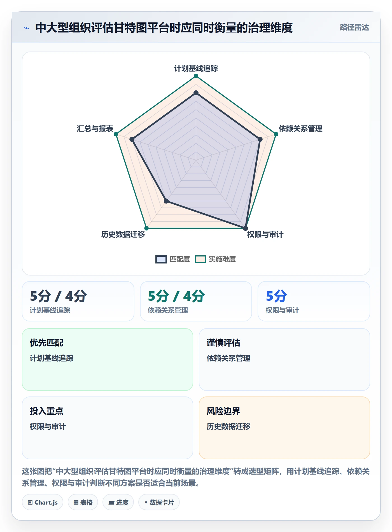Toggle the 匹配度 dataset in the legend
Viewport: 392px width, 532px height.
pos(173,259)
